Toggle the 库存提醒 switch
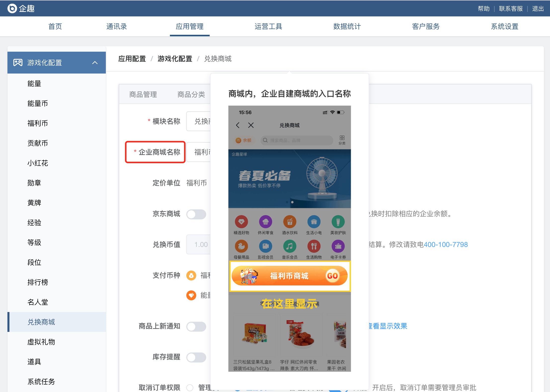The image size is (550, 392). pyautogui.click(x=196, y=357)
